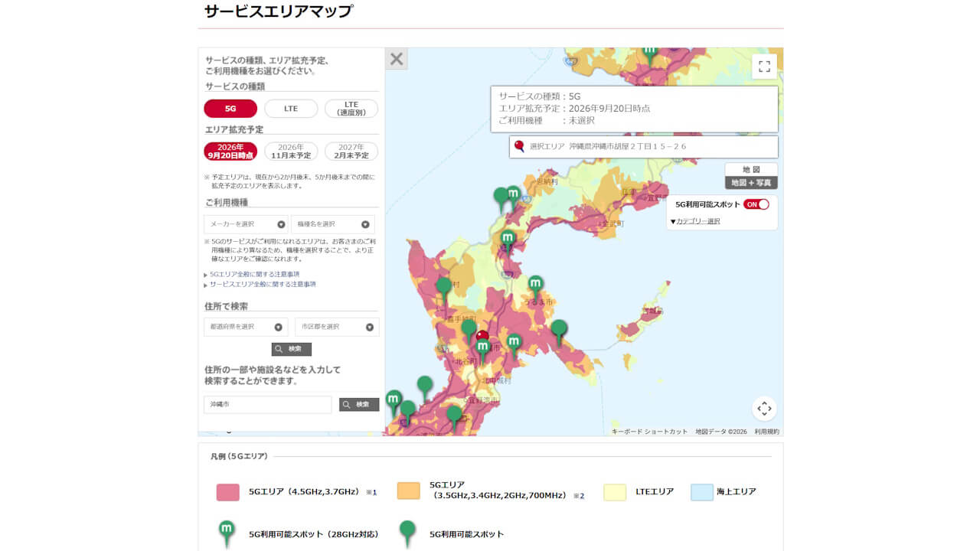Open the 都道府県を選択 dropdown
This screenshot has height=551, width=980.
[246, 327]
